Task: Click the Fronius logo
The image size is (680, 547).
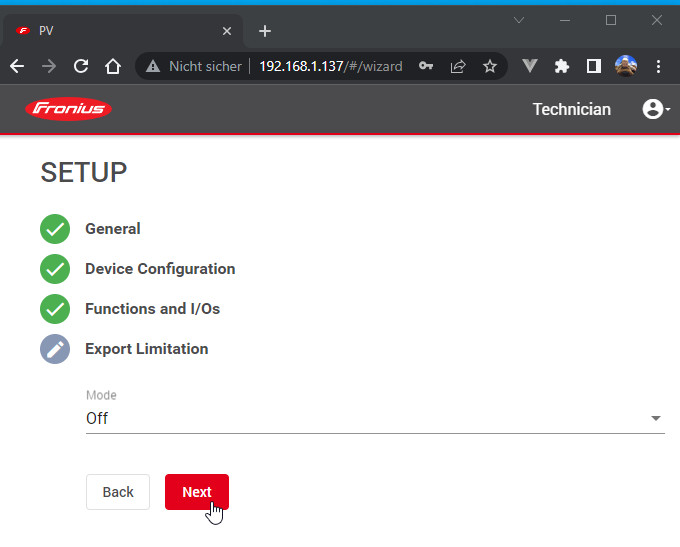Action: click(68, 109)
